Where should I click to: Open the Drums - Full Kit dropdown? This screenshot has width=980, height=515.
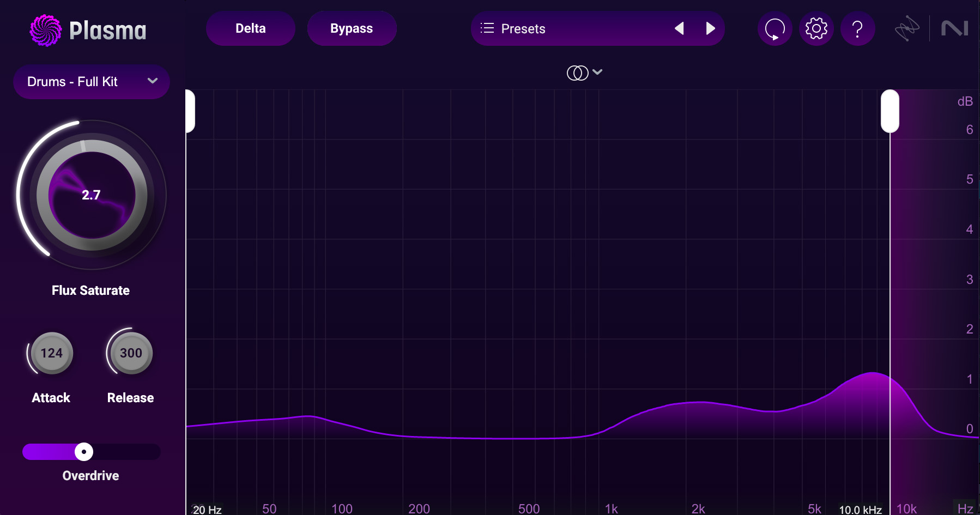pos(92,82)
